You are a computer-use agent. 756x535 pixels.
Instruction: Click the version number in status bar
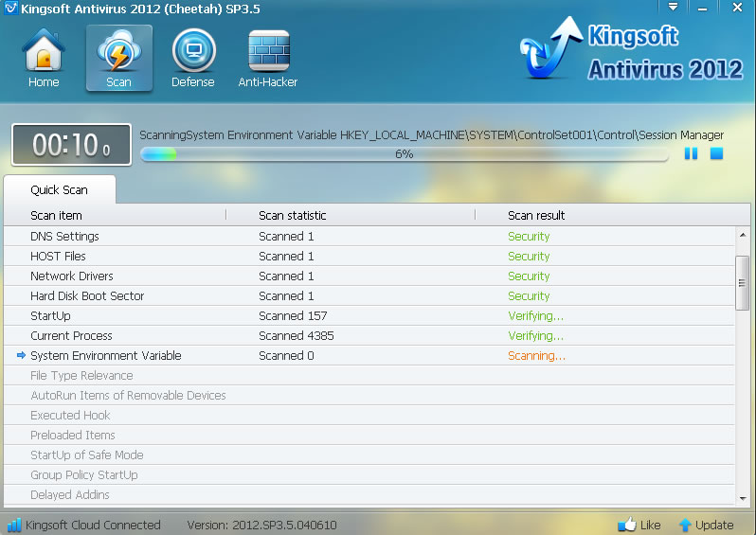[261, 525]
